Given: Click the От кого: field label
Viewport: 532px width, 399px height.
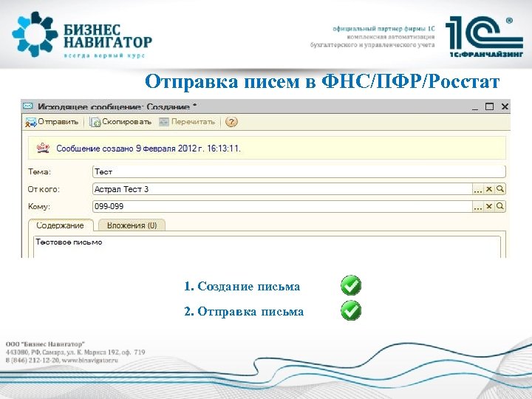Looking at the screenshot, I should (44, 189).
